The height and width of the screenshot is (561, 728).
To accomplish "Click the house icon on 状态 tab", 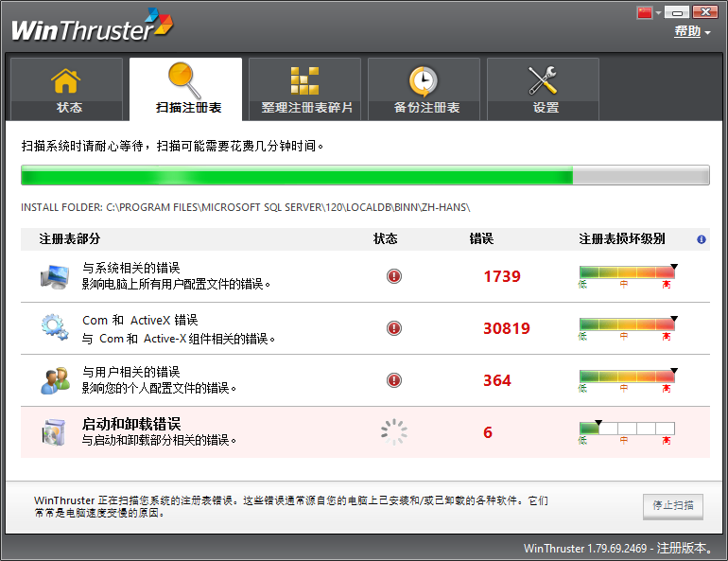I will click(65, 80).
